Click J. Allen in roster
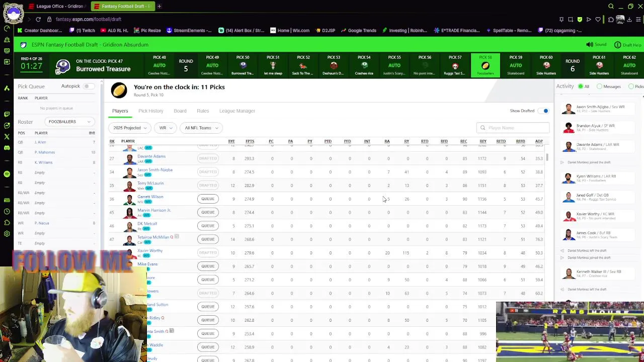 (40, 142)
